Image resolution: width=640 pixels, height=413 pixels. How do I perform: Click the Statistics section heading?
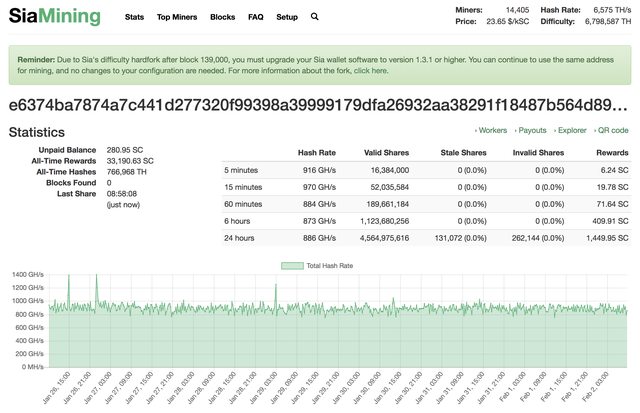37,132
